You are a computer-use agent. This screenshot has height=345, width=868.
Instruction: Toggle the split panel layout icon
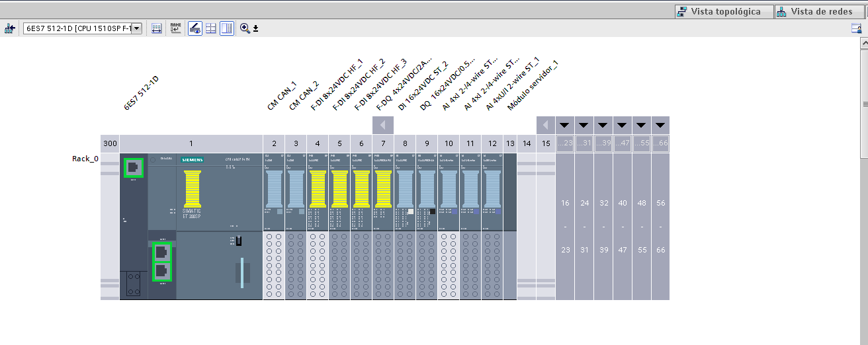coord(227,28)
